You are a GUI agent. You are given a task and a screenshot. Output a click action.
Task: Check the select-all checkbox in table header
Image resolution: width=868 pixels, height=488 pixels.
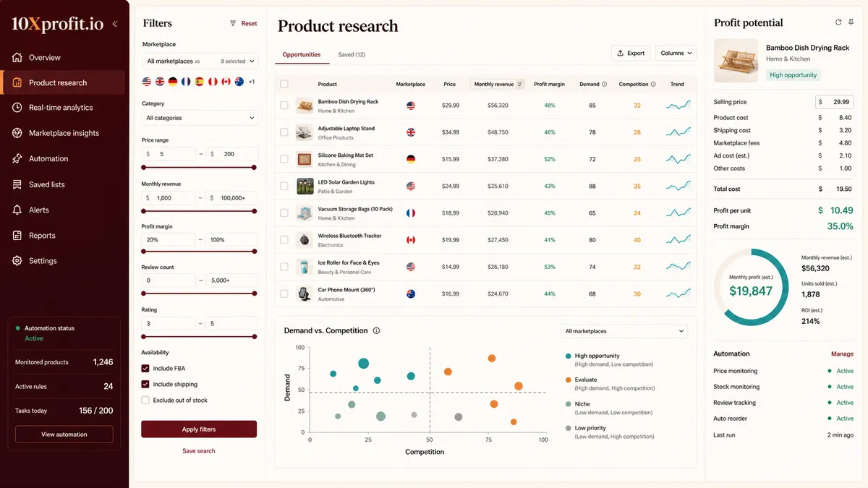pyautogui.click(x=284, y=85)
